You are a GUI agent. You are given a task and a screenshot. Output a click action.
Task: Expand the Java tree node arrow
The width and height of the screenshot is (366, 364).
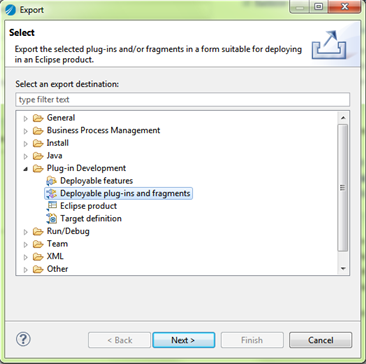25,156
